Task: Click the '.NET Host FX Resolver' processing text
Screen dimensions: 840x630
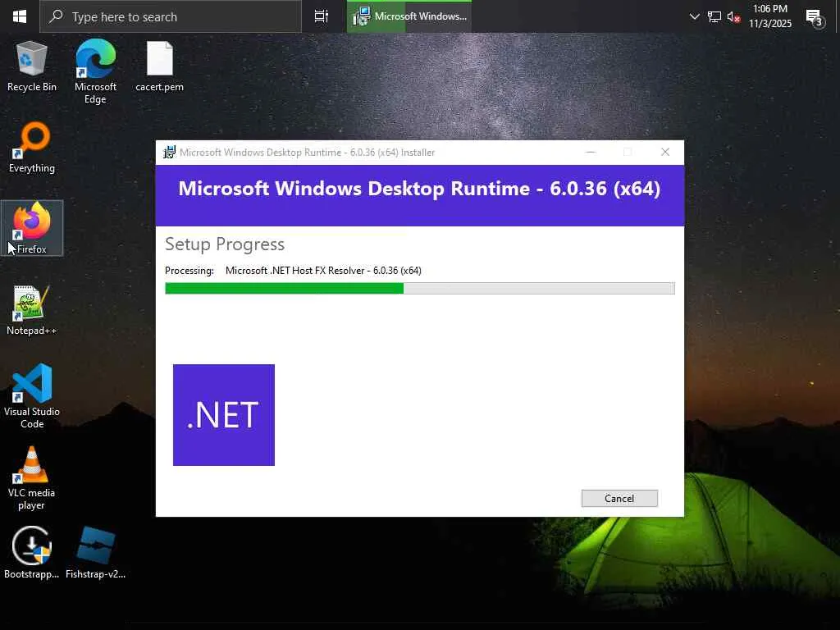Action: pyautogui.click(x=323, y=271)
